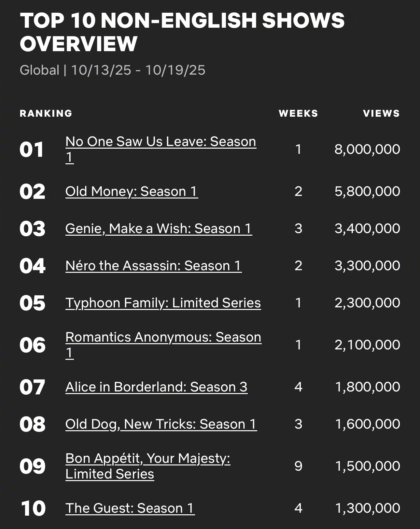Select Old Dog, New Tricks: Season 1

tap(161, 424)
